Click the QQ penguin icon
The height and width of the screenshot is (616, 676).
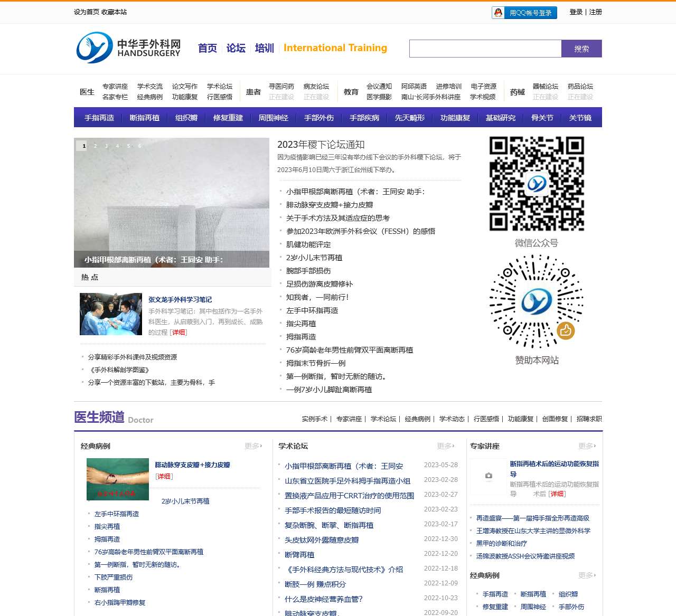click(499, 12)
